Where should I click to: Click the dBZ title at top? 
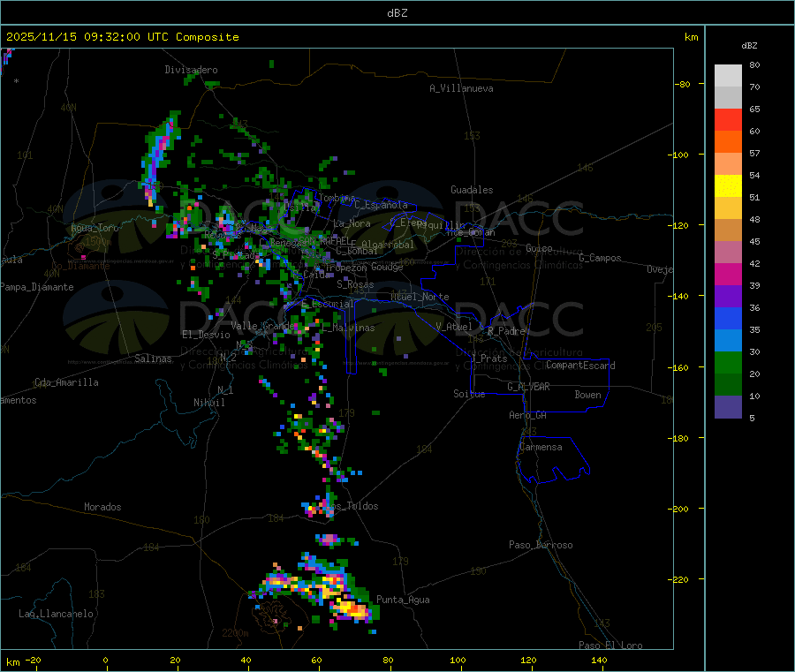coord(397,13)
